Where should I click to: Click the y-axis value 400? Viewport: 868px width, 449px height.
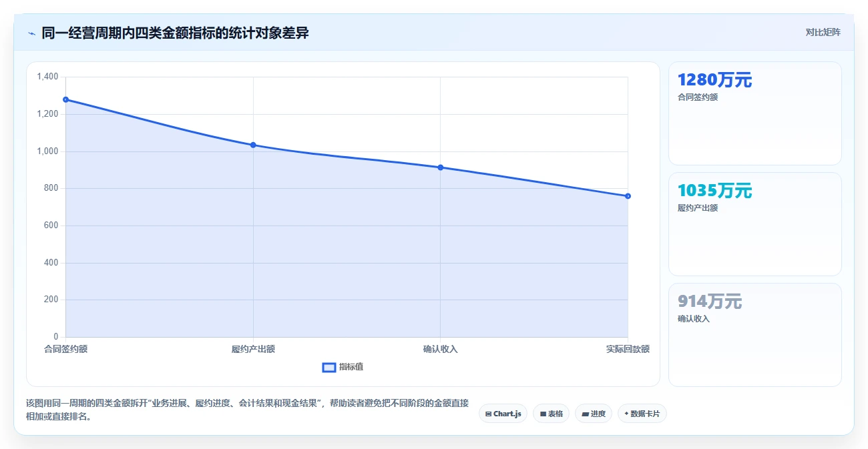[x=52, y=263]
